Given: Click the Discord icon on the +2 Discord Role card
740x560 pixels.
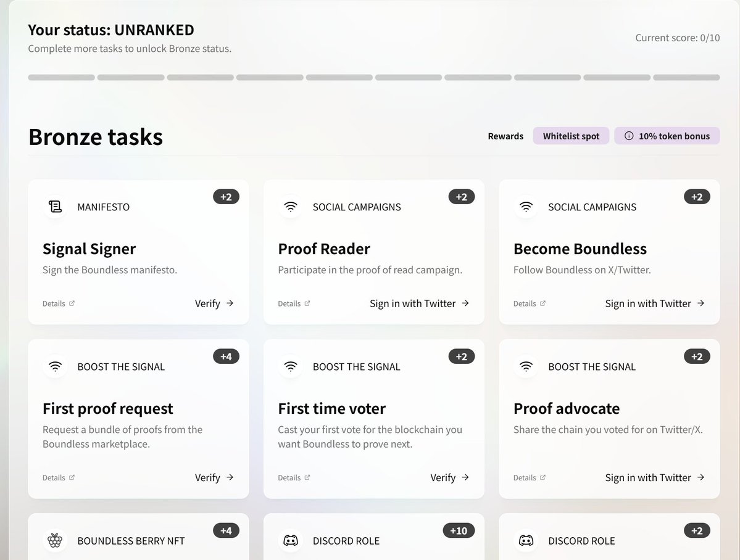Looking at the screenshot, I should (526, 541).
